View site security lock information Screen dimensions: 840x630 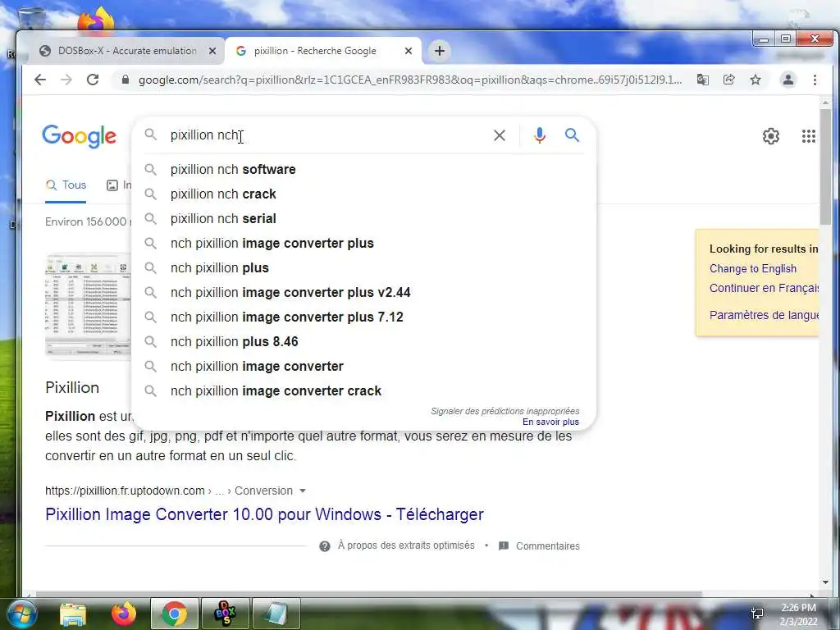126,80
